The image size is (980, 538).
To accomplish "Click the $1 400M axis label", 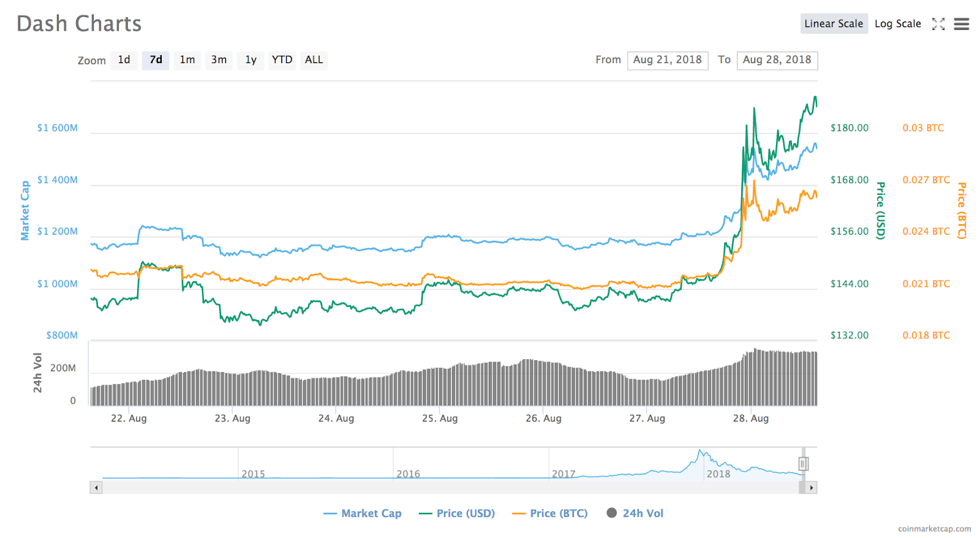I will click(58, 180).
